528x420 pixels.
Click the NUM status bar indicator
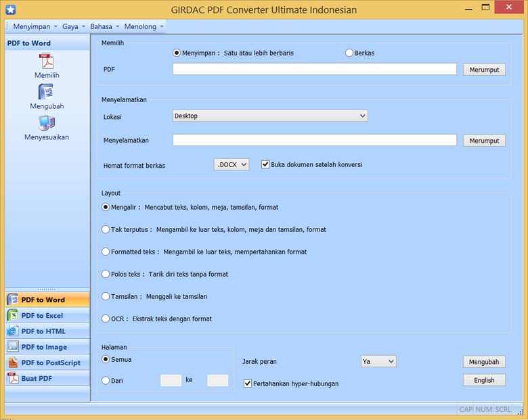tap(483, 409)
